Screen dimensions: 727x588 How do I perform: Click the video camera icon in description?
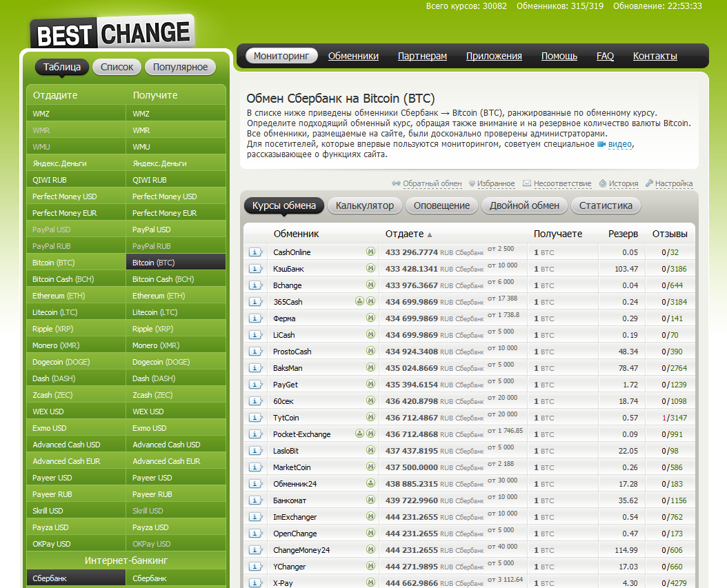click(601, 144)
